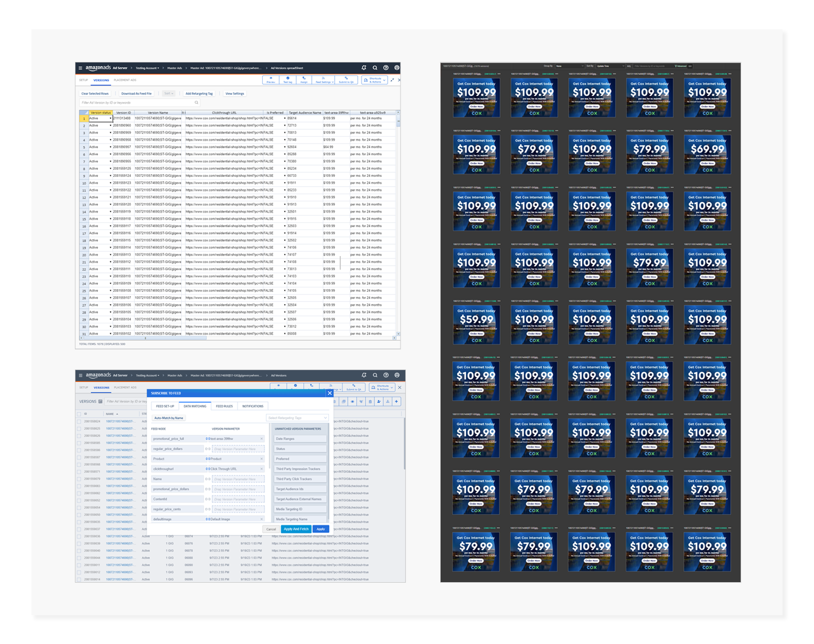
Task: Click help icon in lower Ad Versions window
Action: coord(386,375)
